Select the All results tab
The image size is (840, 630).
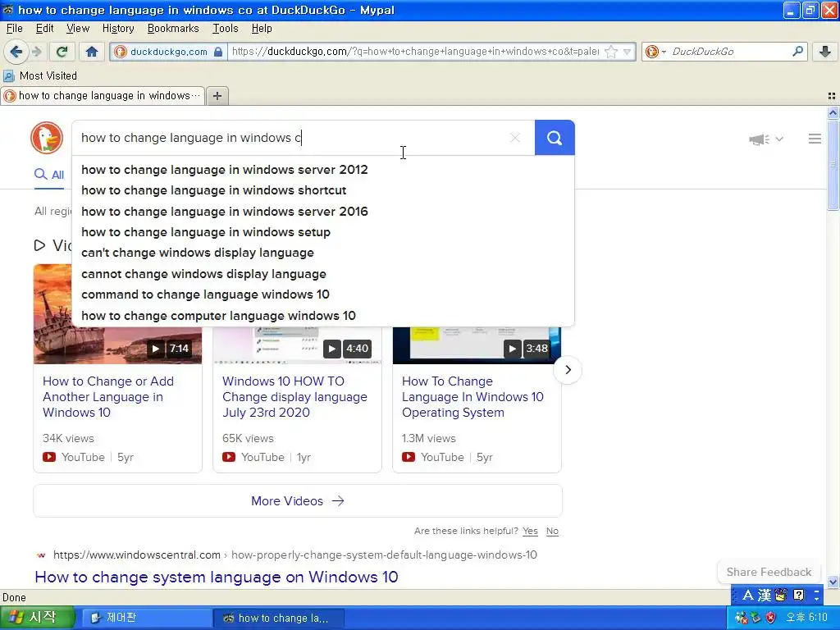click(49, 175)
